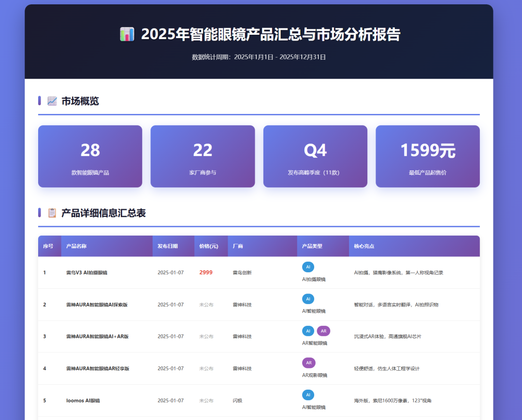Click the AR badge for 雷神AURA智能眼镜AR轻享版
Screen dimensions: 522x420
pos(308,363)
